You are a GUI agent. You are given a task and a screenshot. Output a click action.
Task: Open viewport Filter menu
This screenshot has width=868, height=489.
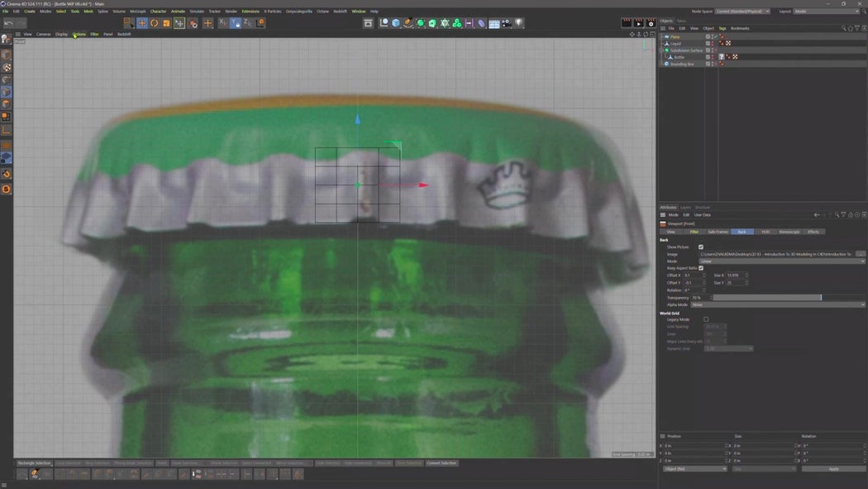tap(95, 34)
